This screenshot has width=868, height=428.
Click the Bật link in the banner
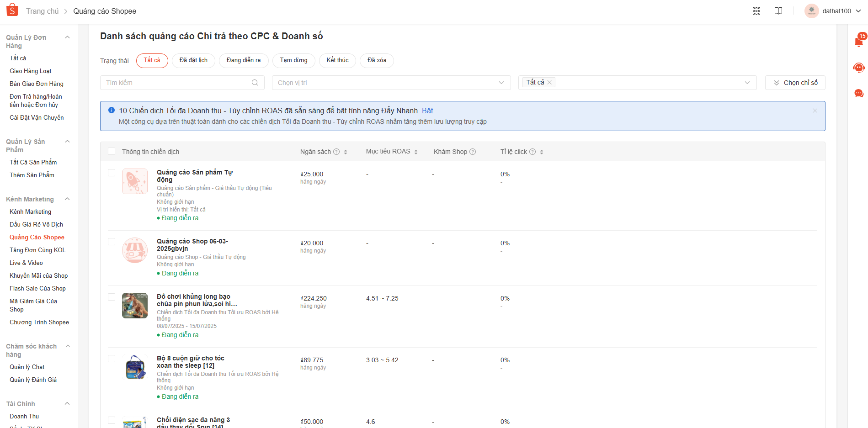427,111
